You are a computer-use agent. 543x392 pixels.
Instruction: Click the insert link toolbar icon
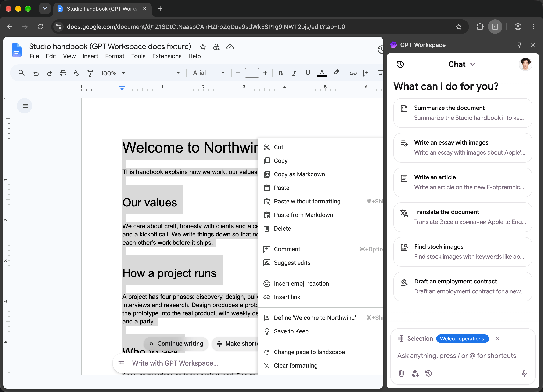coord(353,73)
